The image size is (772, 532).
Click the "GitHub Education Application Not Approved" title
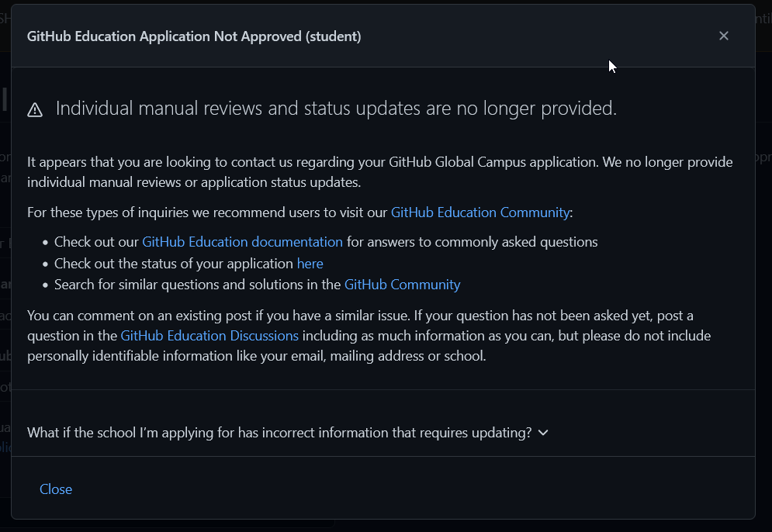(194, 36)
